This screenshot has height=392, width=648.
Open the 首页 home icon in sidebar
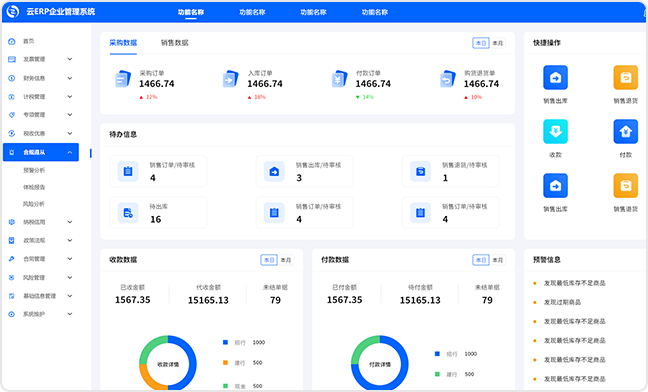pyautogui.click(x=12, y=41)
